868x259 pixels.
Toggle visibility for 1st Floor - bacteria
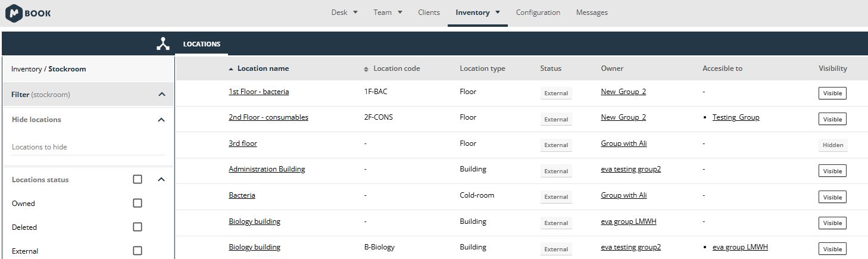coord(832,93)
